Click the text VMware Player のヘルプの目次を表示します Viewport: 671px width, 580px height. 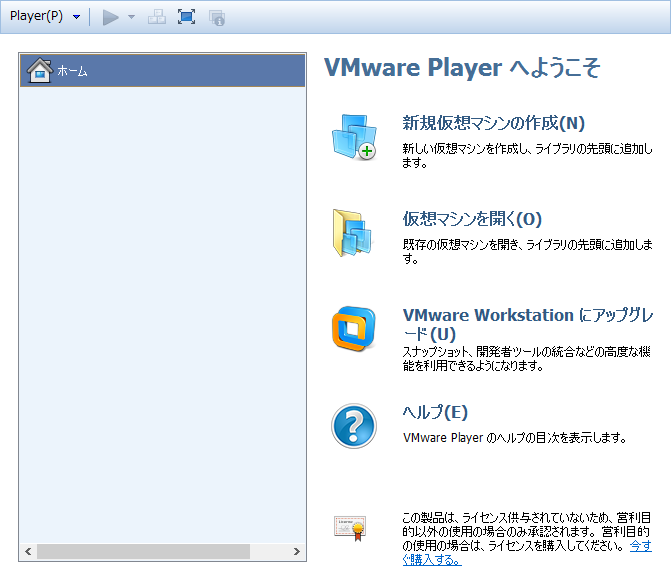[x=515, y=438]
